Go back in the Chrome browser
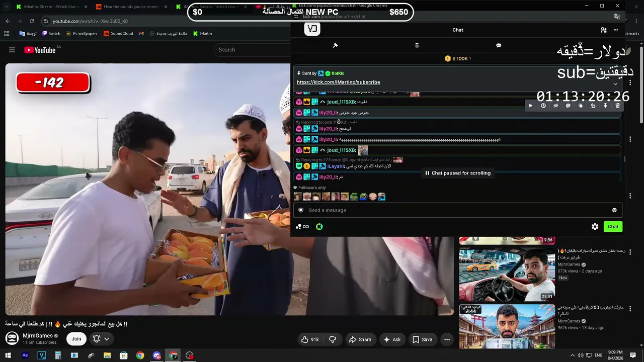644x362 pixels. (8, 21)
